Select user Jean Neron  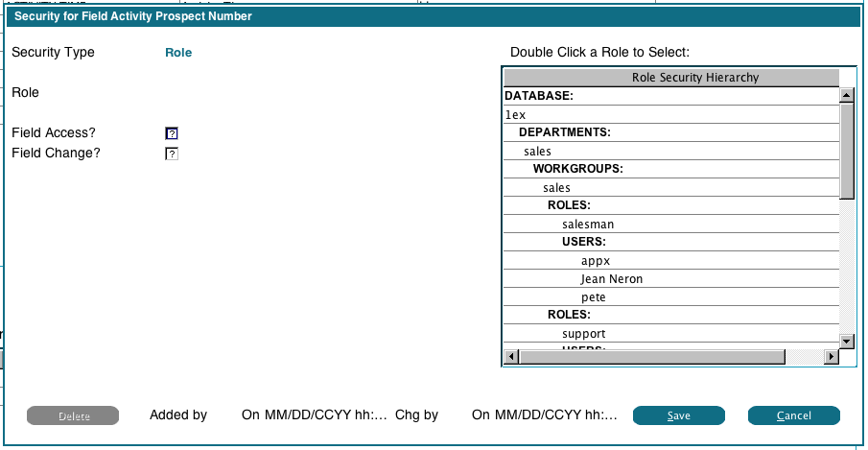[612, 279]
